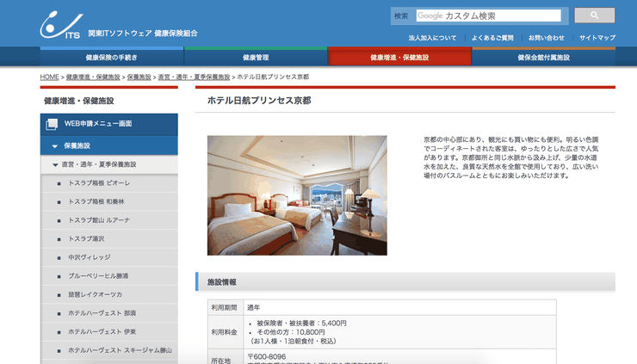Click the 利用期間 table cell
Viewport: 637px width, 364px height.
[225, 307]
